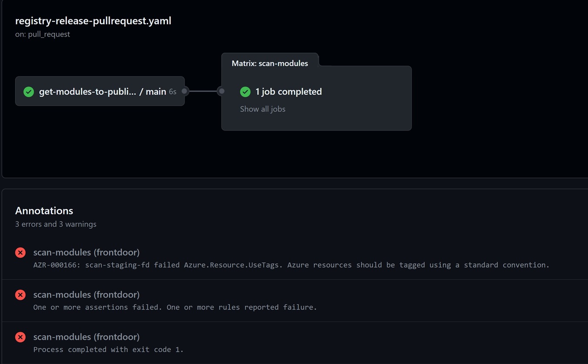Click red error icon for exit code 1 annotation
The height and width of the screenshot is (364, 588).
click(20, 337)
